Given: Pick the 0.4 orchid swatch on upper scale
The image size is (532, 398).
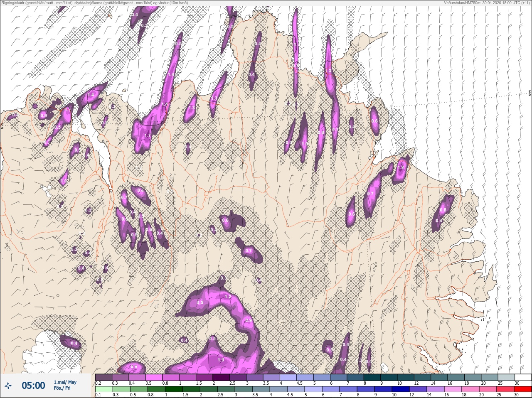Looking at the screenshot, I should (137, 377).
